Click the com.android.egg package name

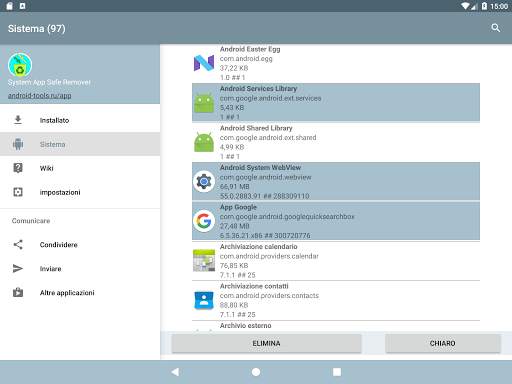coord(246,59)
